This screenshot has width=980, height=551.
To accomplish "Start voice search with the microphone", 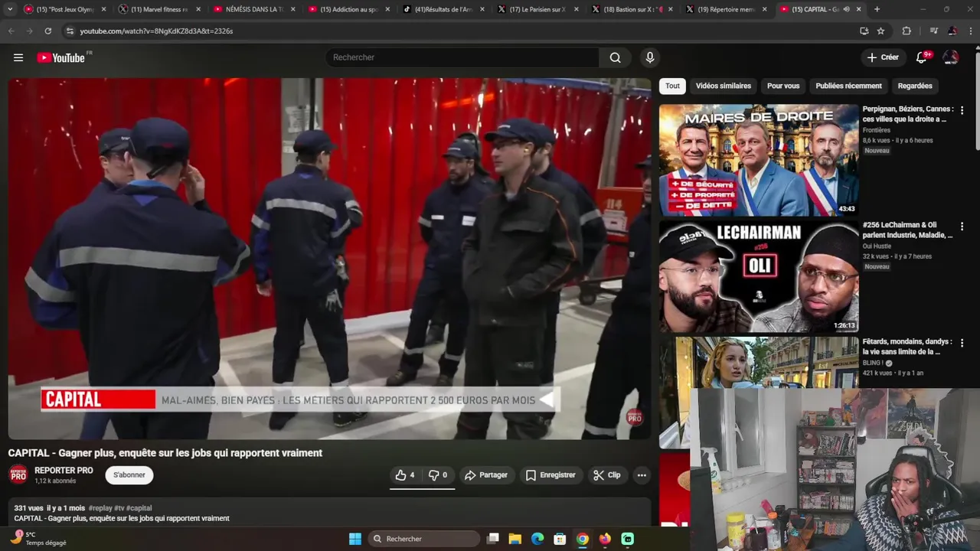I will point(650,57).
